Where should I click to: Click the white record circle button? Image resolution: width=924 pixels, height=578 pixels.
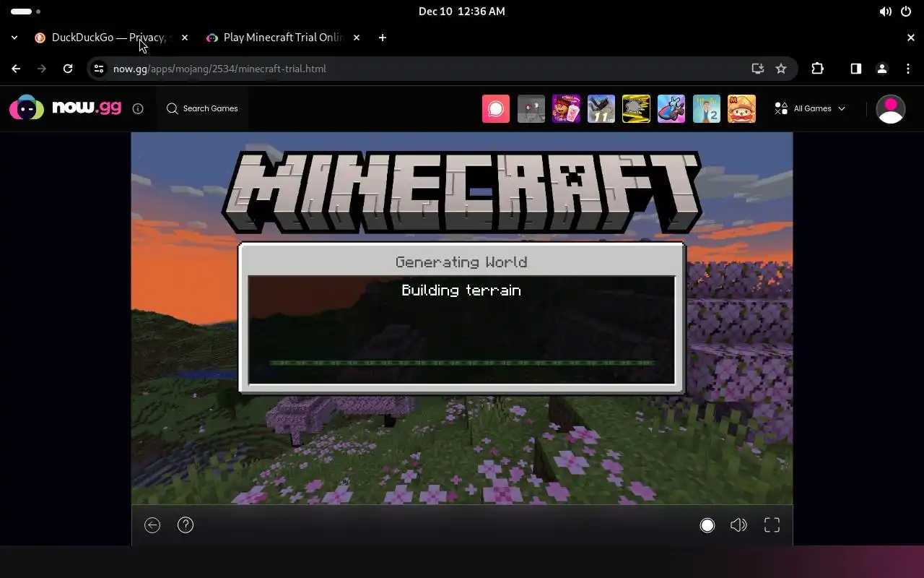click(707, 525)
